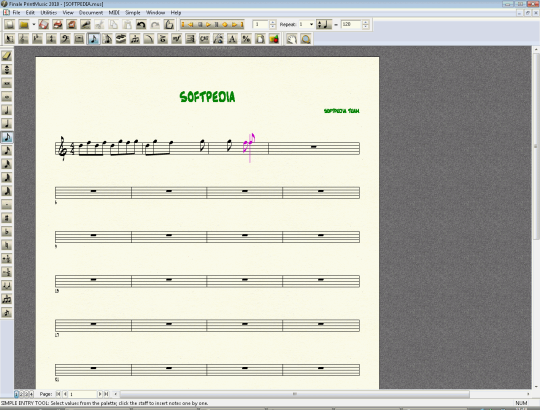
Task: Click the vertical scrollbar on the right
Action: [x=536, y=146]
